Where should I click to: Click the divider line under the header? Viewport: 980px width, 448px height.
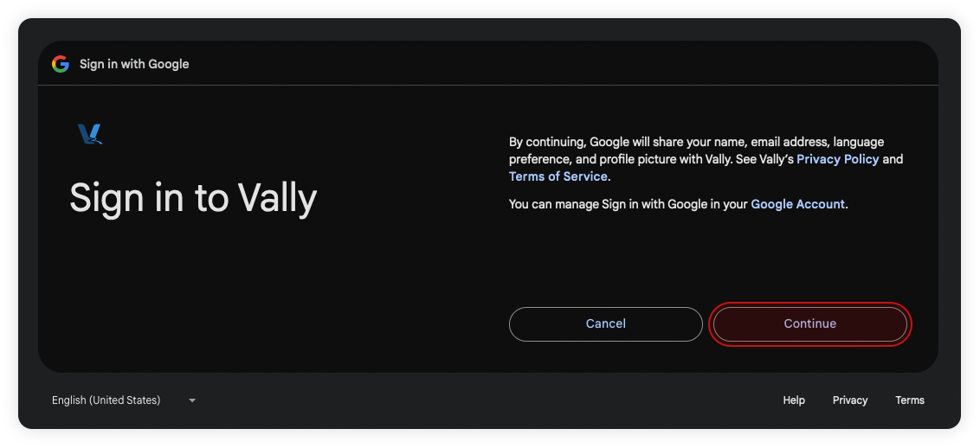(488, 86)
